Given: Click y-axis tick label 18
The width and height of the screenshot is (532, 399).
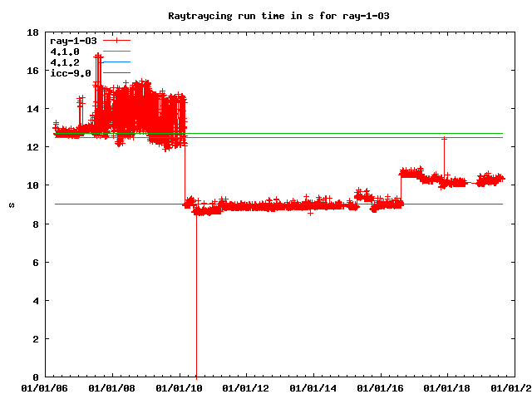Looking at the screenshot, I should tap(33, 32).
